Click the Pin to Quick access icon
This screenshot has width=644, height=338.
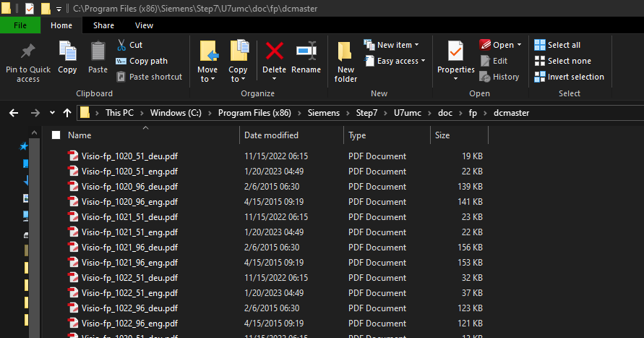28,53
